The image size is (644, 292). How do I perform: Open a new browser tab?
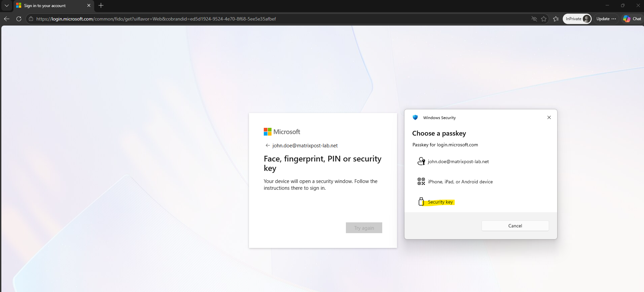101,5
